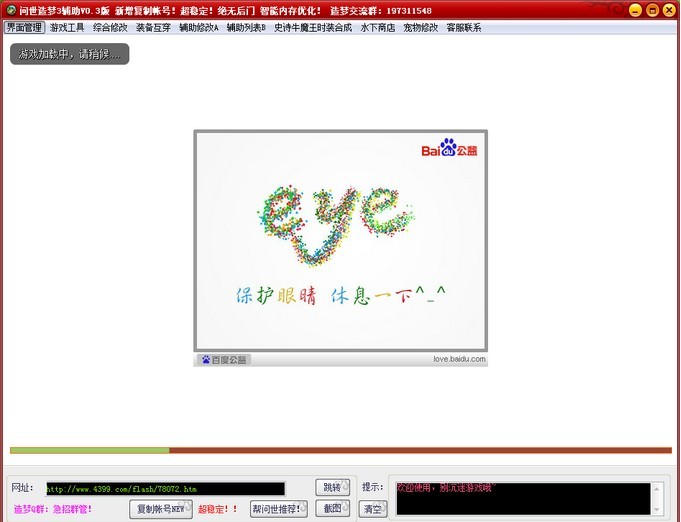Close the 造梦3辅助 window
Viewport: 681px width, 522px height.
(x=668, y=10)
